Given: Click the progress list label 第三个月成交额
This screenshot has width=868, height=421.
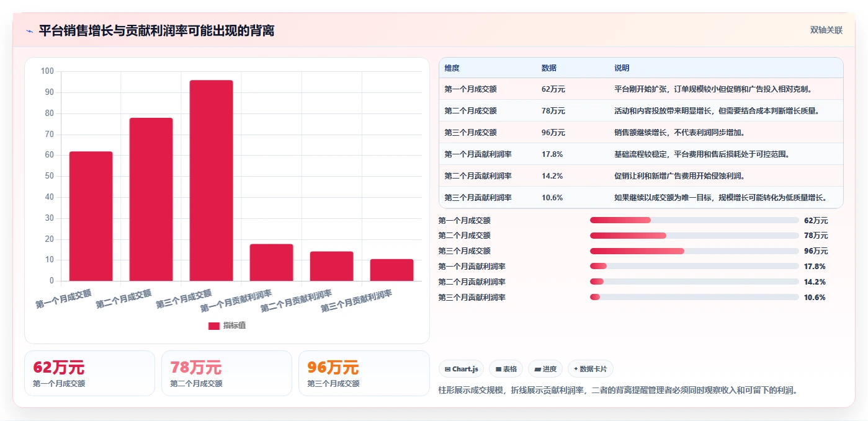Looking at the screenshot, I should pos(464,251).
